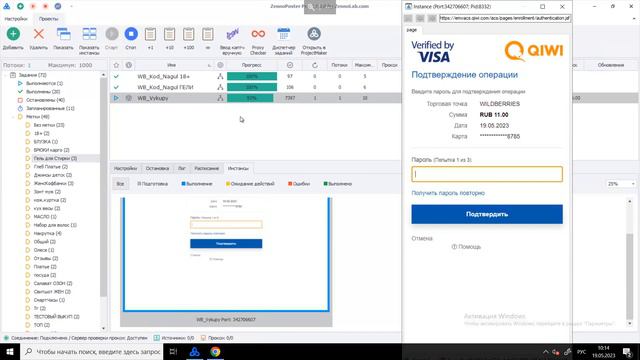Toggle the Выполнено instance filter
The image size is (640, 360).
click(x=338, y=184)
